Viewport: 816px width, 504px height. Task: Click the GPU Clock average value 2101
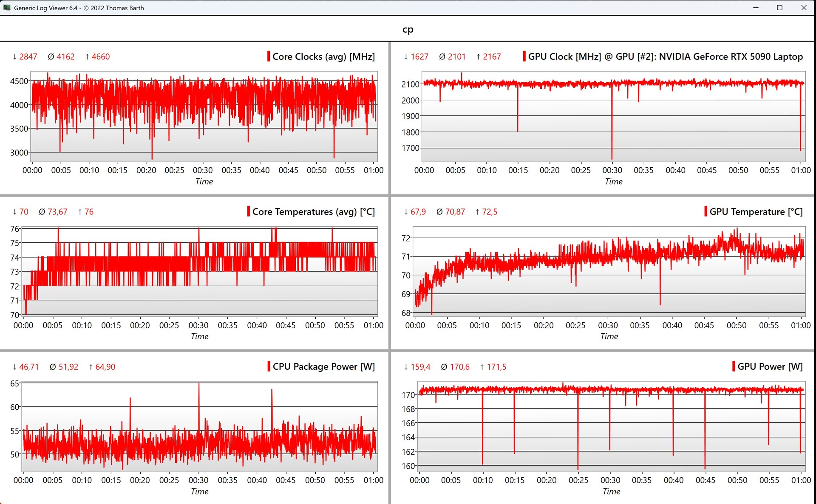click(x=456, y=56)
